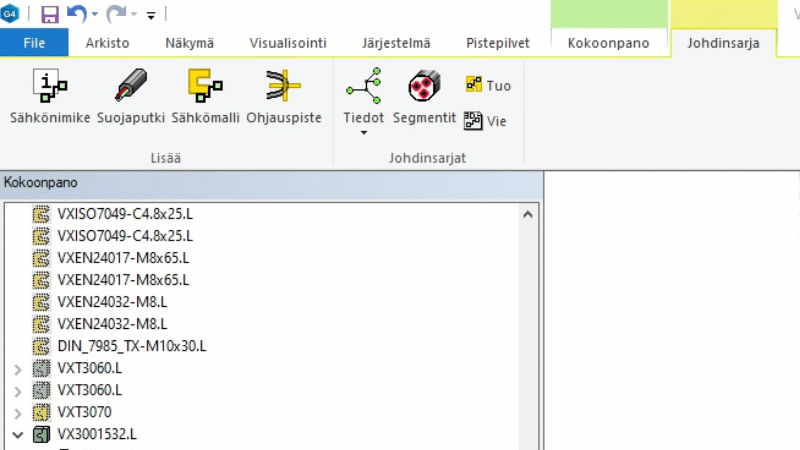Open the Järjestelmä ribbon tab

(396, 43)
